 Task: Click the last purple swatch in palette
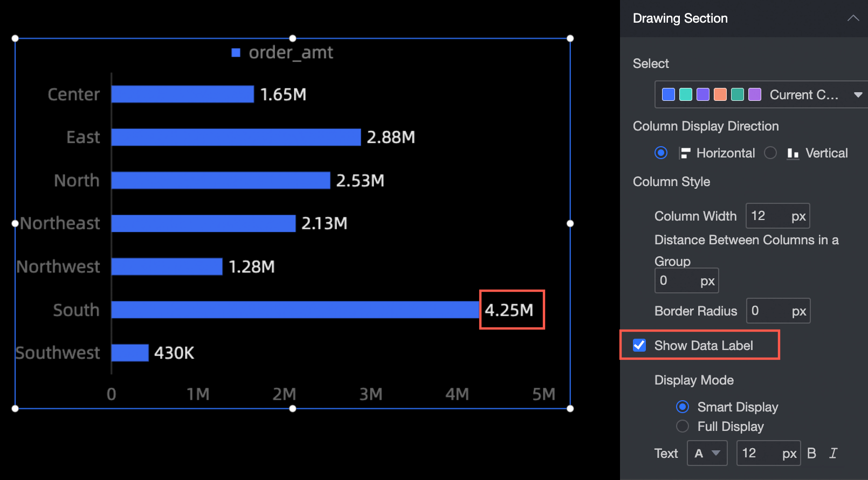tap(755, 94)
